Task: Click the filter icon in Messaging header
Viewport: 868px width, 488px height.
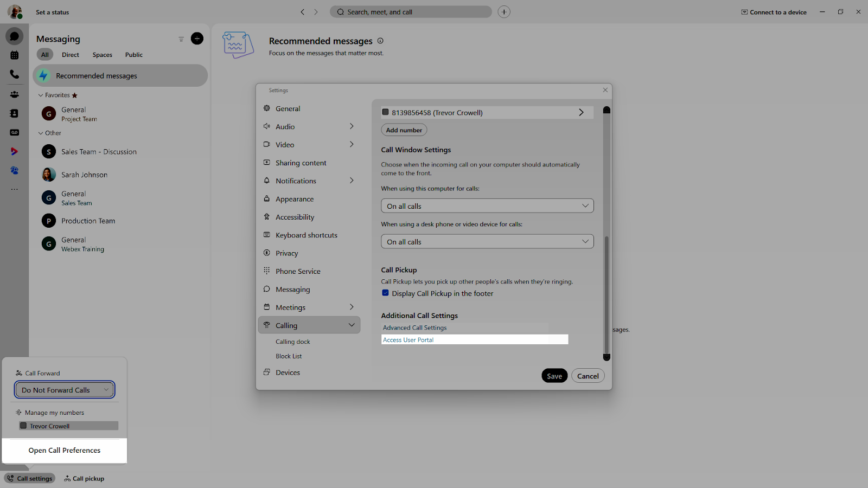Action: click(x=181, y=39)
